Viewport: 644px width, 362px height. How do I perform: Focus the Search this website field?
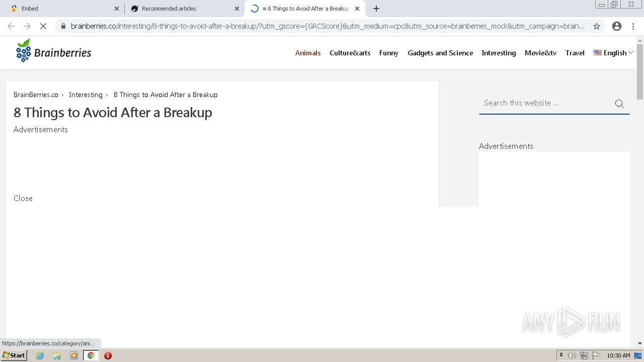pos(546,103)
